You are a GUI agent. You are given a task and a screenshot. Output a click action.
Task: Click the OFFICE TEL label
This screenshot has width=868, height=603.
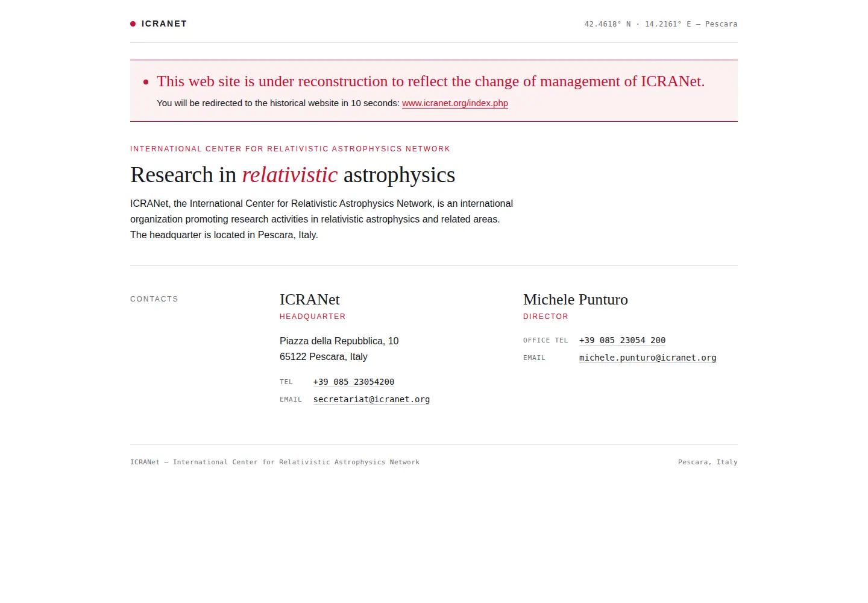[x=546, y=341]
